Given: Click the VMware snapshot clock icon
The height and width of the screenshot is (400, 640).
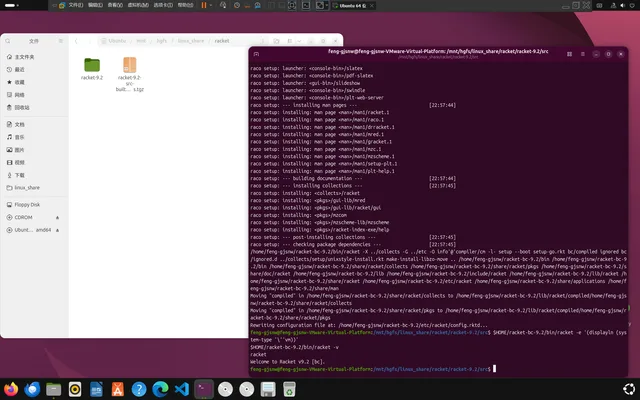Looking at the screenshot, I should pyautogui.click(x=237, y=5).
